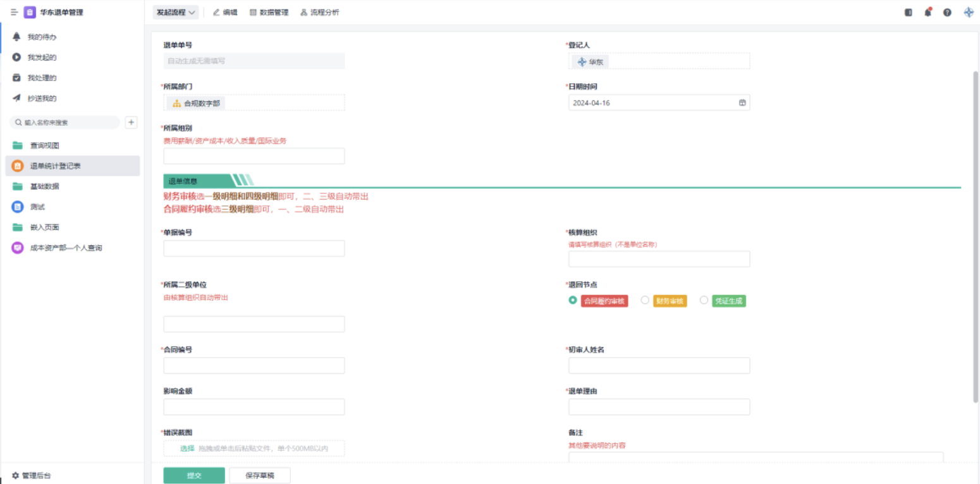Viewport: 980px width, 484px height.
Task: Click the 退单单号 auto-generated field
Action: pyautogui.click(x=254, y=61)
